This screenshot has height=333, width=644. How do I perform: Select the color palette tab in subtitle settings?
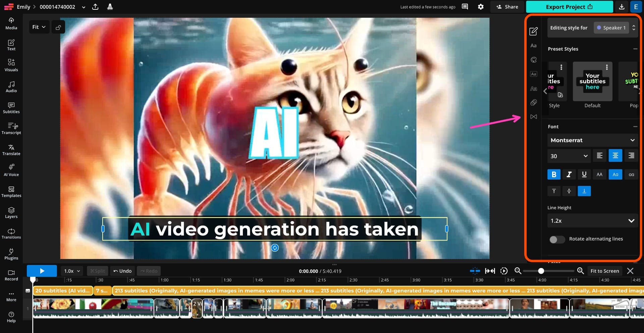point(533,60)
